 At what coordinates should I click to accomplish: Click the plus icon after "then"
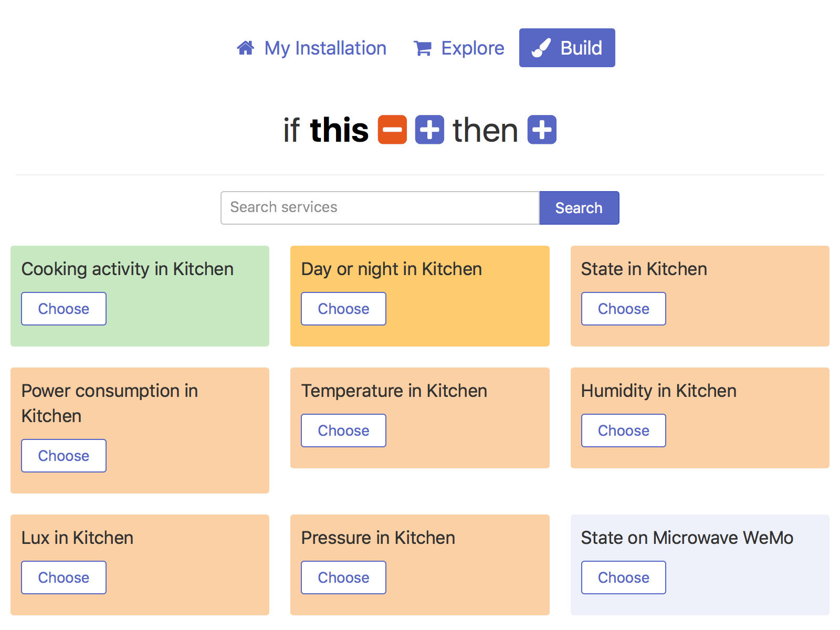[542, 130]
